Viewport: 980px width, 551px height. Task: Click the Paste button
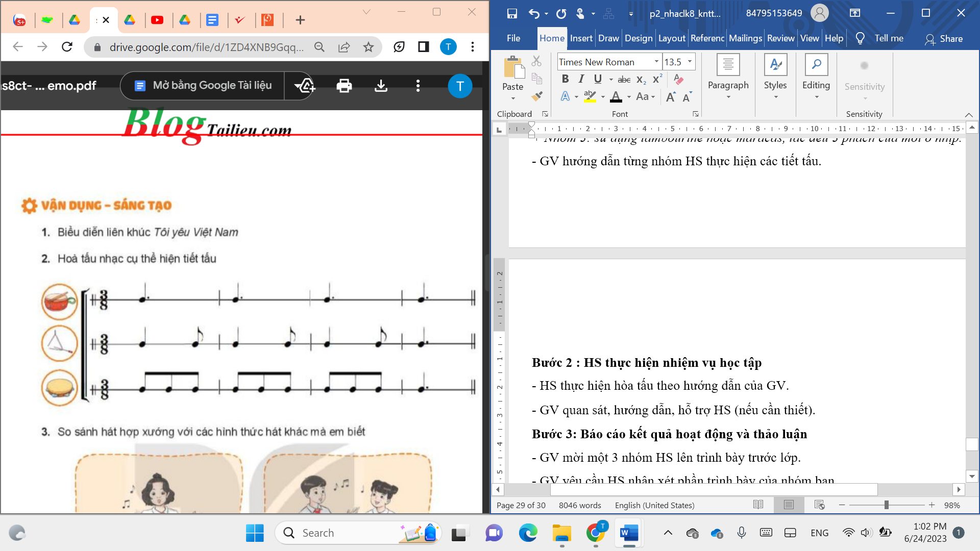(x=513, y=73)
